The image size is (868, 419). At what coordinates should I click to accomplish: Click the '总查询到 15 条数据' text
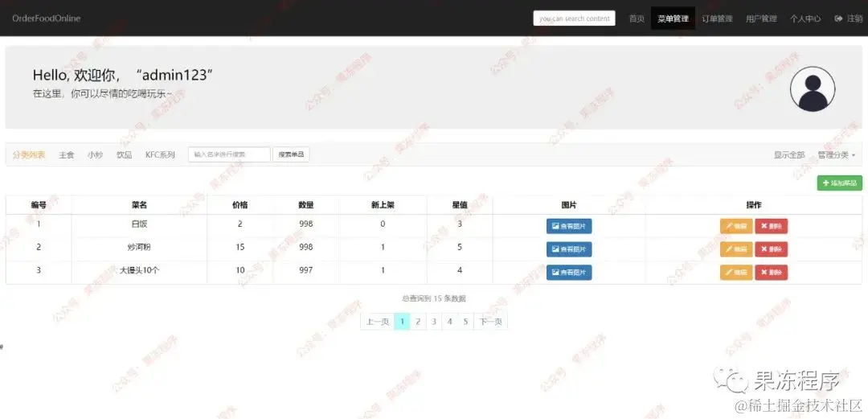434,298
